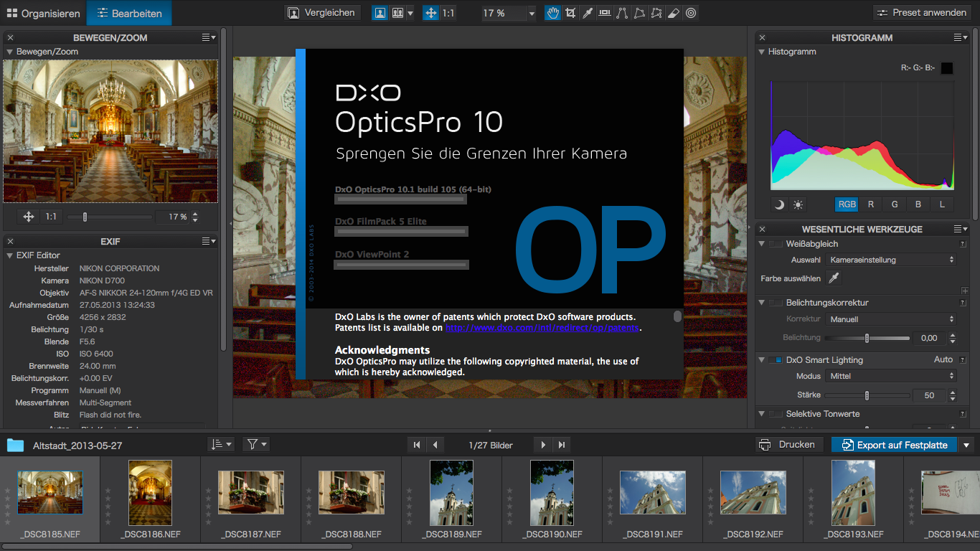980x551 pixels.
Task: Click Auto label in Smart Lighting
Action: [x=943, y=359]
